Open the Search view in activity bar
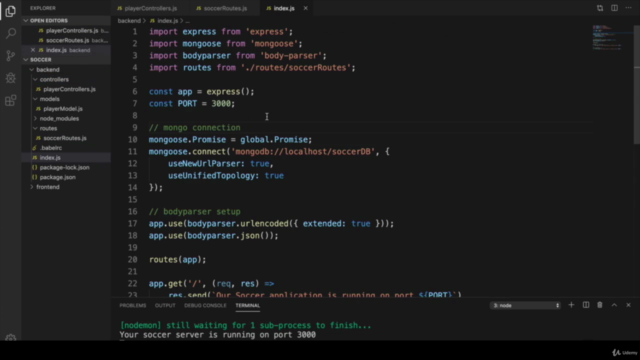Viewport: 640px width, 360px height. [11, 33]
